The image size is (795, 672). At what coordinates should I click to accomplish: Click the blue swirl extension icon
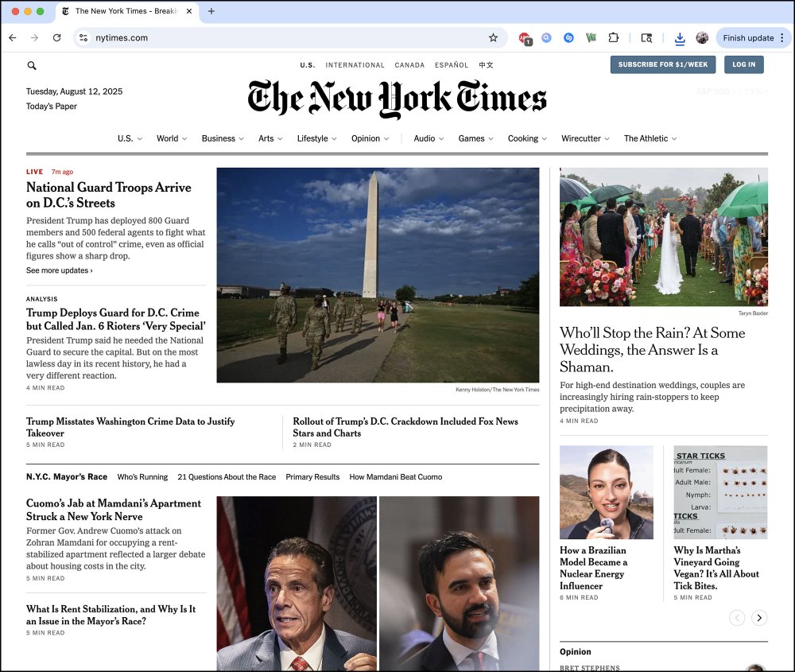pyautogui.click(x=568, y=37)
